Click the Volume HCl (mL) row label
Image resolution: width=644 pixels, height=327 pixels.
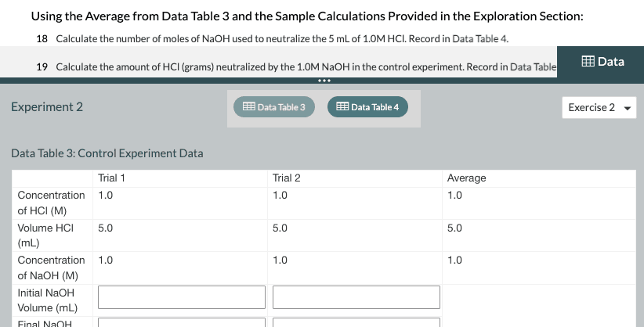tap(45, 235)
